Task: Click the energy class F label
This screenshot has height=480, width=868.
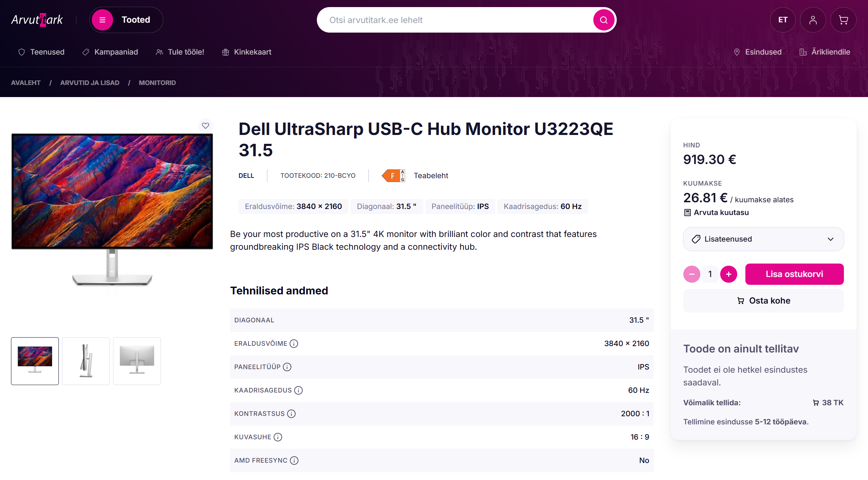Action: (393, 176)
